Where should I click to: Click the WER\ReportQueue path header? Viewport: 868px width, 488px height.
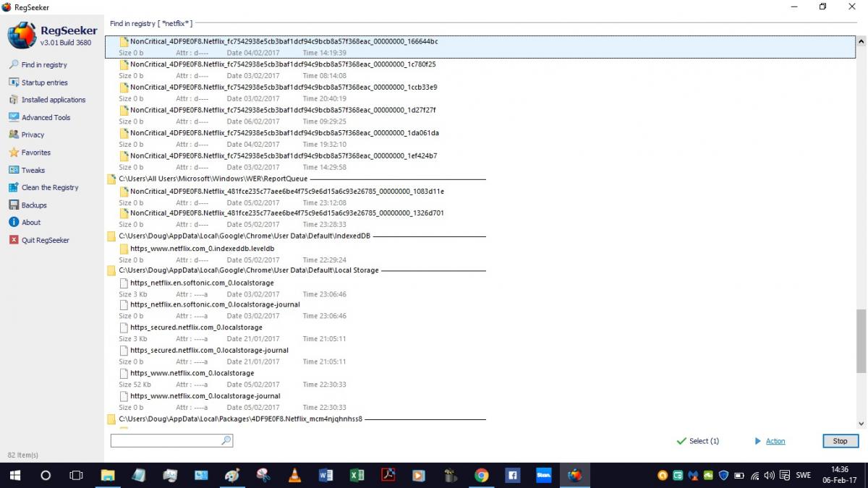pyautogui.click(x=213, y=179)
